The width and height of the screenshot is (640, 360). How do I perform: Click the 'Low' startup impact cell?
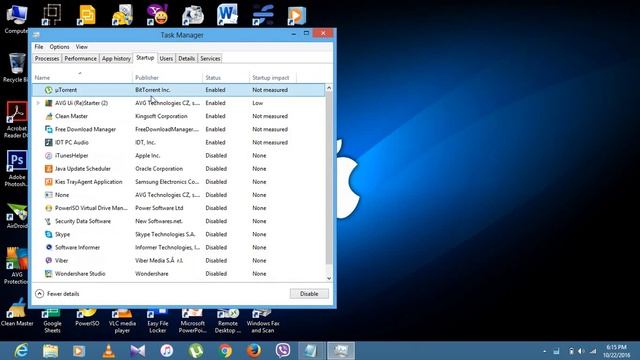click(x=258, y=103)
